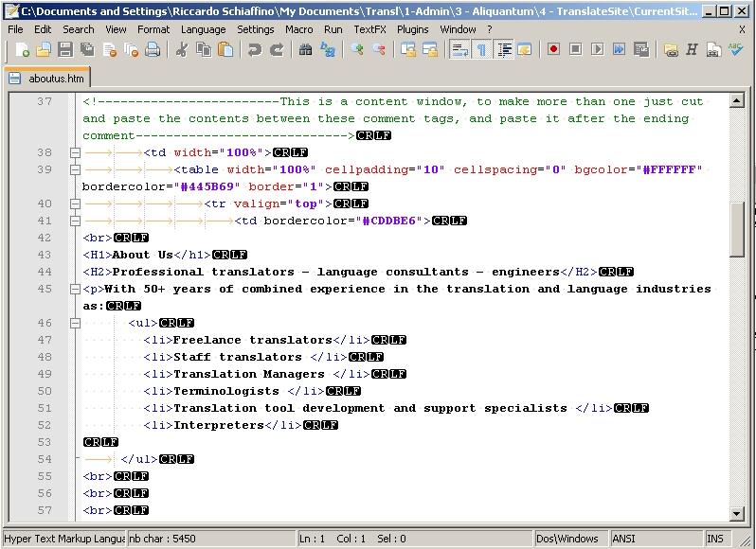
Task: Open the Run menu
Action: coord(333,29)
